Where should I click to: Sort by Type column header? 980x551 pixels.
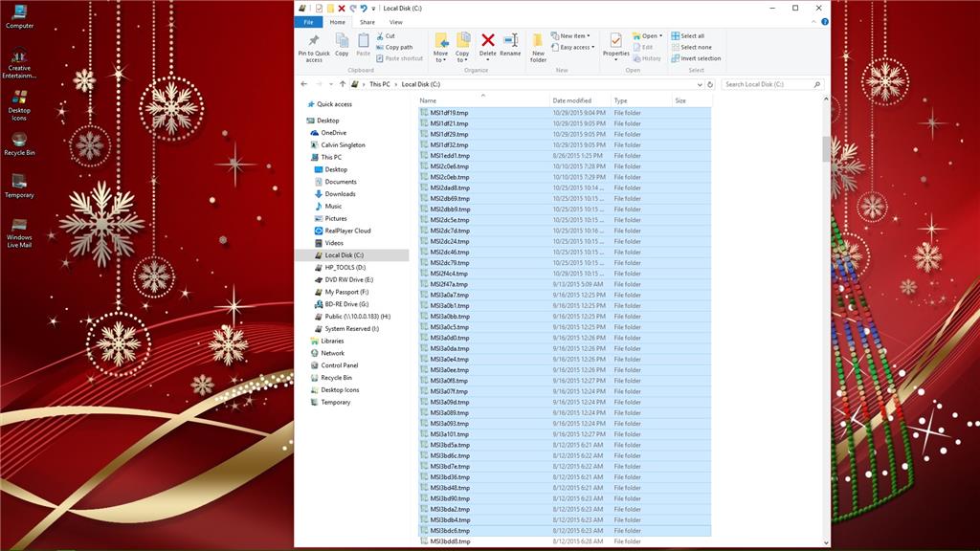640,100
